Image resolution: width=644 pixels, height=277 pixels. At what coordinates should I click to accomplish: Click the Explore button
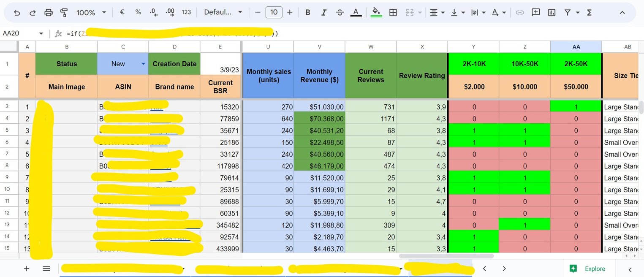[589, 269]
